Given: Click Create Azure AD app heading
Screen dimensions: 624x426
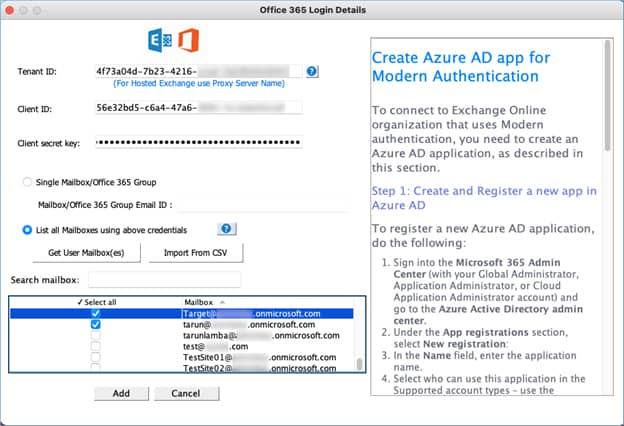Looking at the screenshot, I should pos(461,66).
